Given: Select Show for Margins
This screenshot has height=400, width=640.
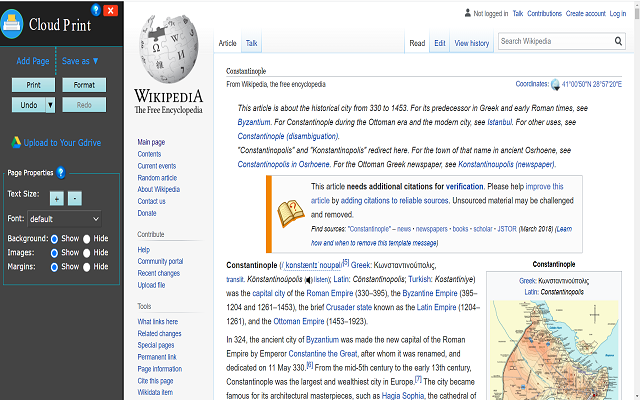Looking at the screenshot, I should coord(54,267).
